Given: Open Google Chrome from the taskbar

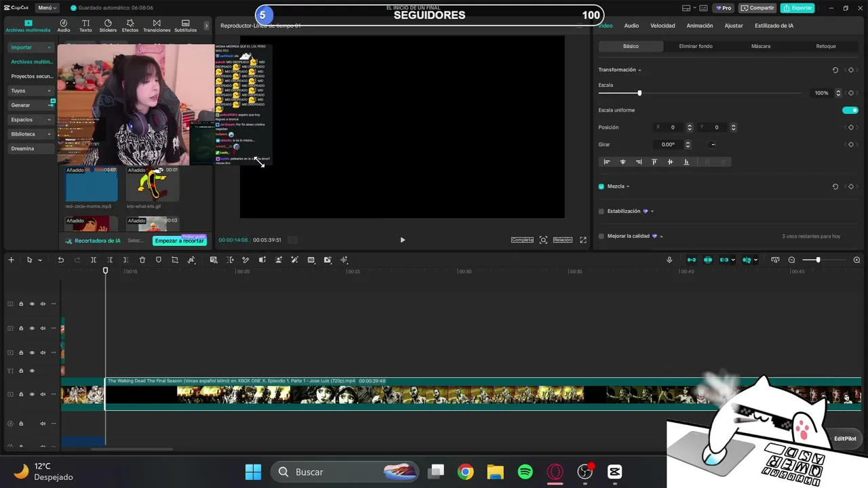Looking at the screenshot, I should point(465,472).
